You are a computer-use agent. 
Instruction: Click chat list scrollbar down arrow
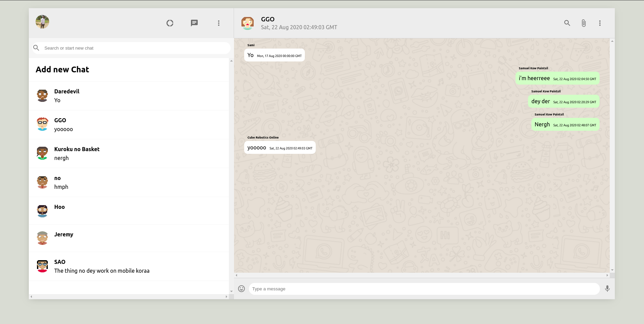[231, 291]
